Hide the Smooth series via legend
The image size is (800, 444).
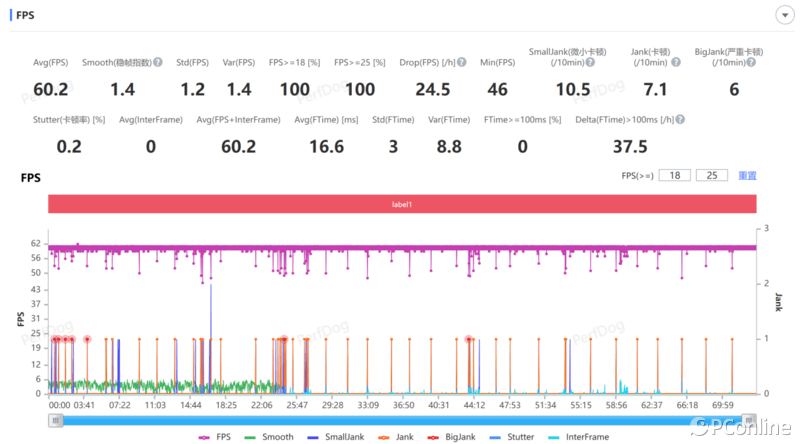(x=272, y=437)
